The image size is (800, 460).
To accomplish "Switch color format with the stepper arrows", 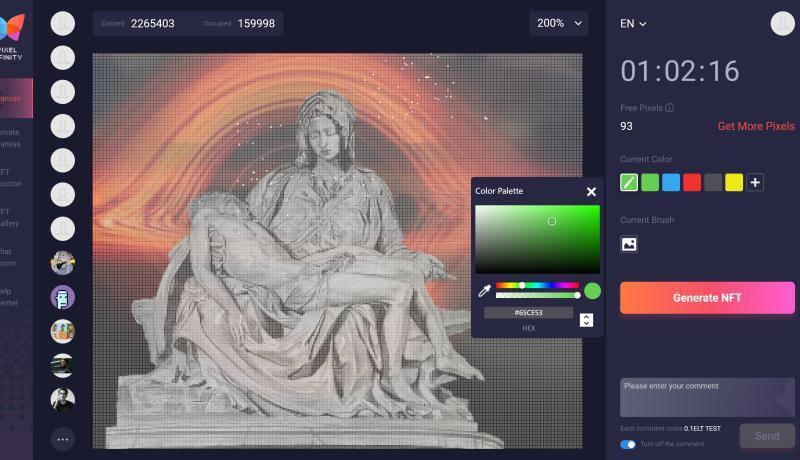I will point(586,320).
